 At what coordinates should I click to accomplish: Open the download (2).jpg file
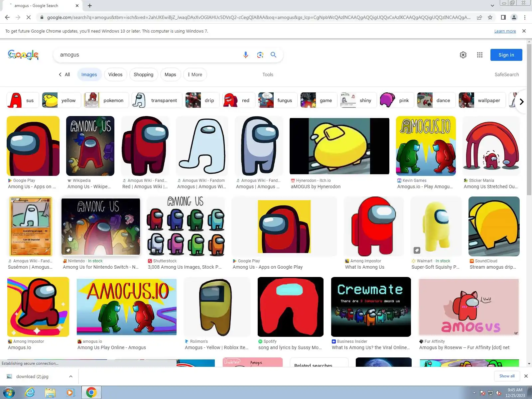(x=32, y=376)
